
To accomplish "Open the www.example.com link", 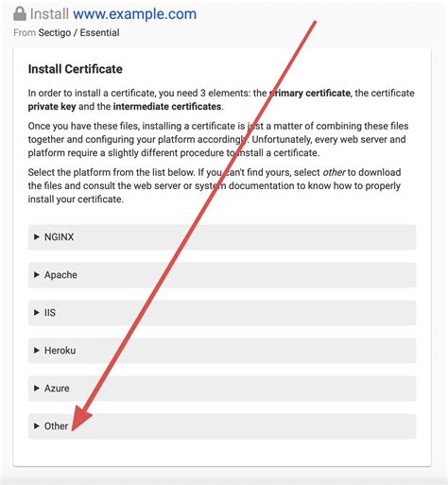I will 135,14.
